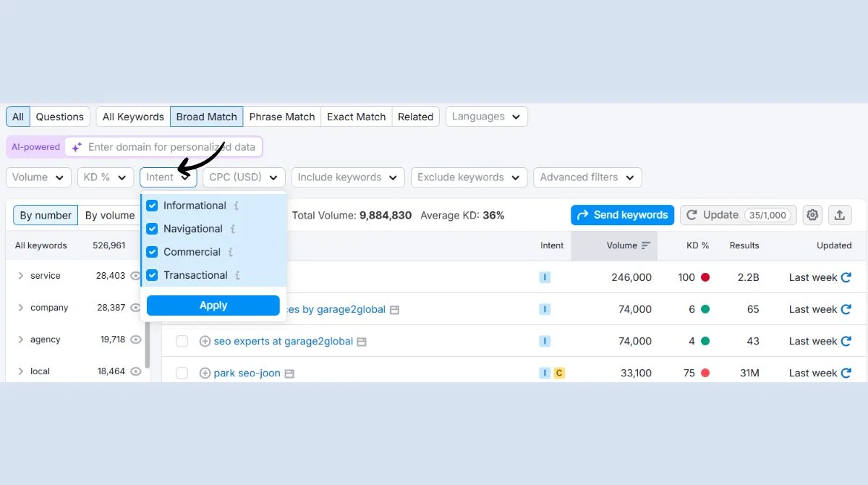This screenshot has width=868, height=485.
Task: Switch to the Questions tab
Action: coord(60,117)
